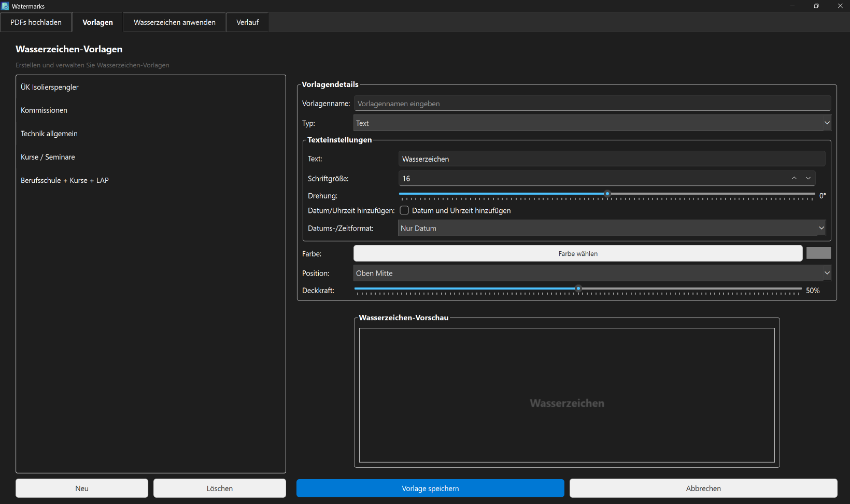Pick the Berufsschule + Kurse + LAP template

(x=150, y=180)
